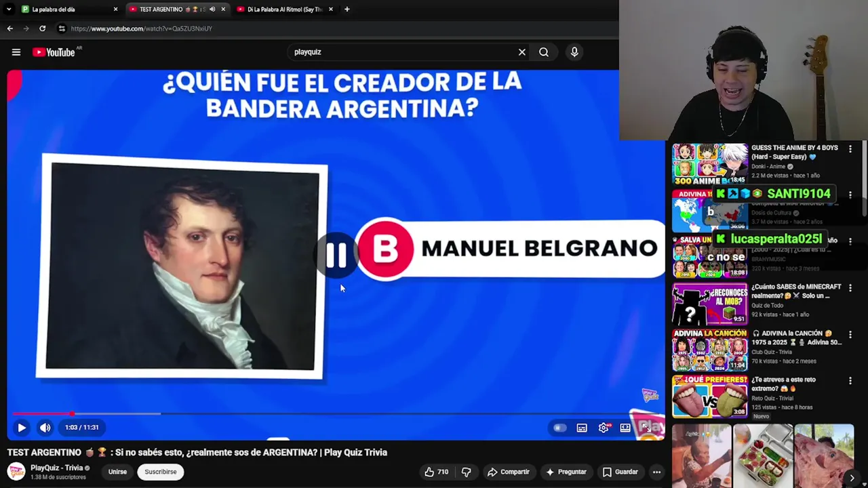
Task: Mute the tab's audio speaker icon
Action: point(212,9)
